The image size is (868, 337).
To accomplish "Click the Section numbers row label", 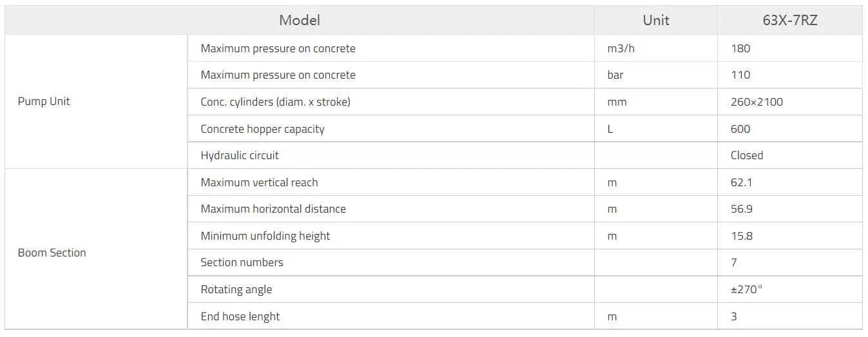I will 242,262.
